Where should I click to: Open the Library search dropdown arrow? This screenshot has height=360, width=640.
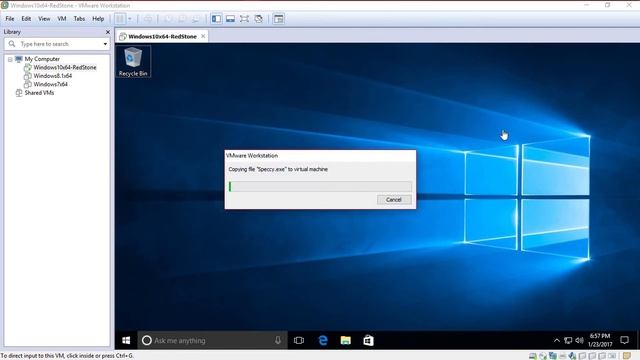point(105,44)
